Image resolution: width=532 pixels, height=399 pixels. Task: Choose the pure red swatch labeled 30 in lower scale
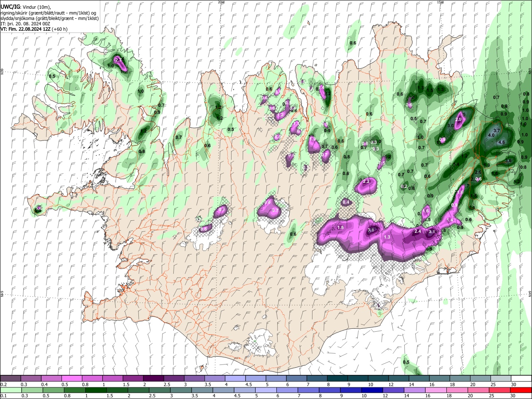pyautogui.click(x=521, y=390)
